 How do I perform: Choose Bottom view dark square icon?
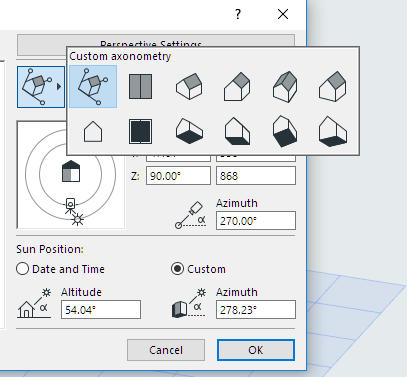click(140, 131)
